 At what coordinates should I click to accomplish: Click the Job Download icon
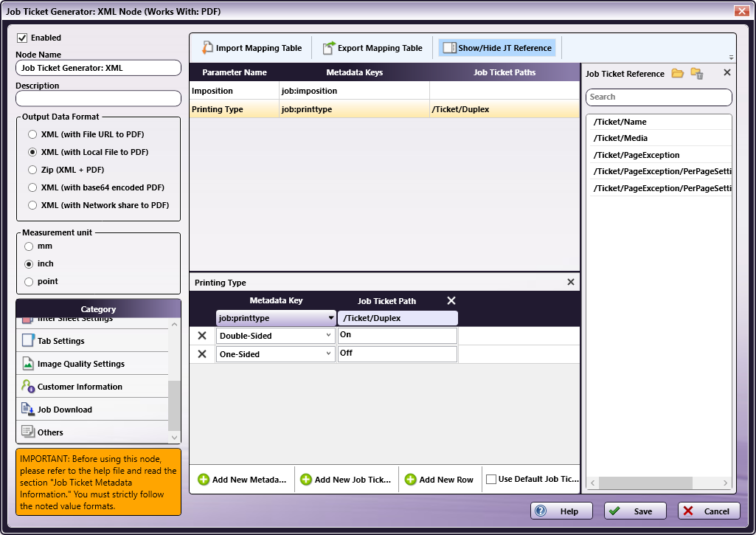click(x=28, y=409)
